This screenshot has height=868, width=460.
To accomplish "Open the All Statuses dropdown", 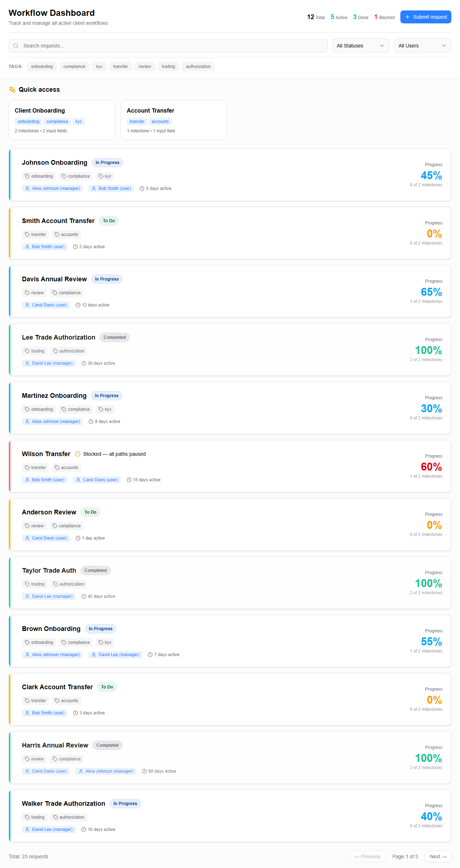I will point(360,46).
